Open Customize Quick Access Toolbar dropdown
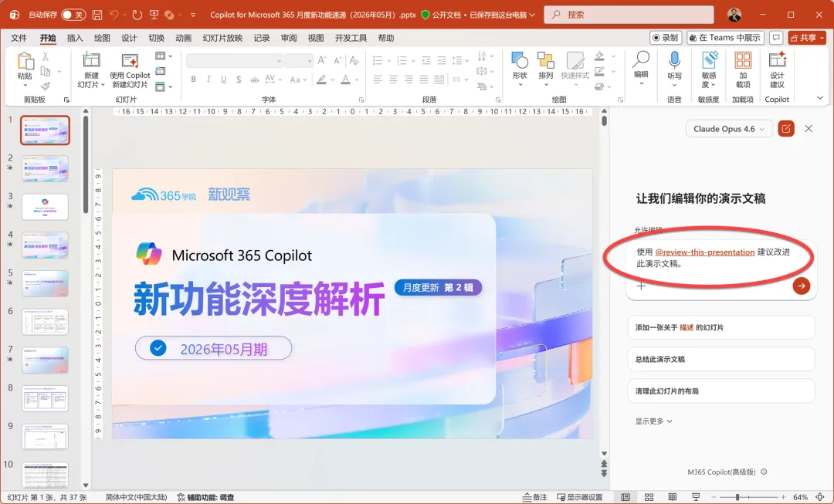The width and height of the screenshot is (834, 504). [x=193, y=15]
